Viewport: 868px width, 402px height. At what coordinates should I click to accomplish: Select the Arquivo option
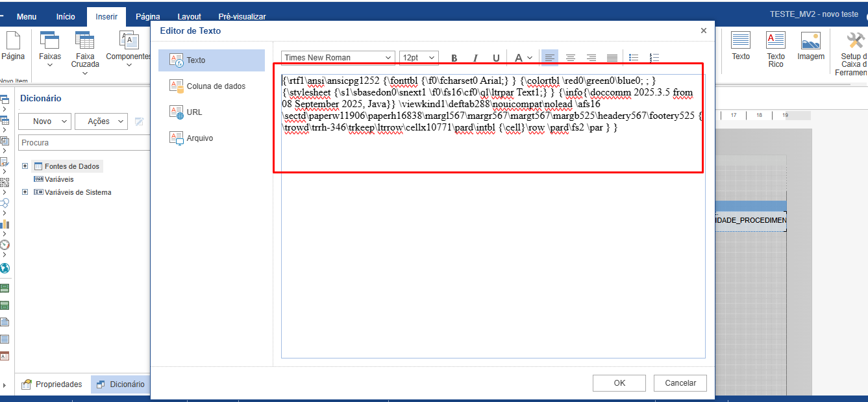point(199,138)
